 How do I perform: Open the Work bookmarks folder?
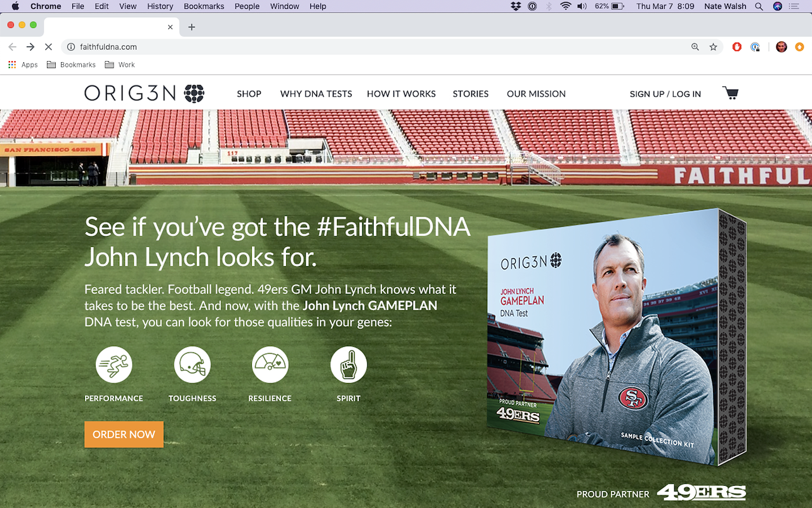click(120, 65)
